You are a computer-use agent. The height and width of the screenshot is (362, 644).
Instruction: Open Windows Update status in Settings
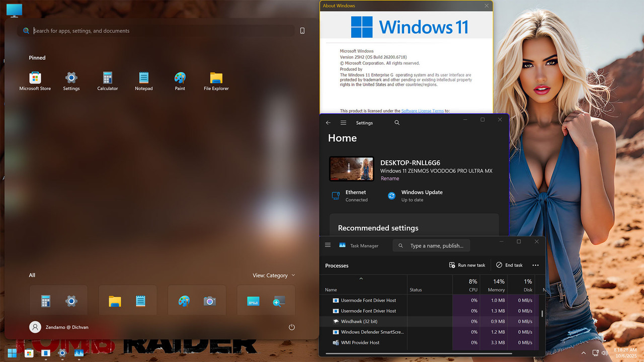415,196
